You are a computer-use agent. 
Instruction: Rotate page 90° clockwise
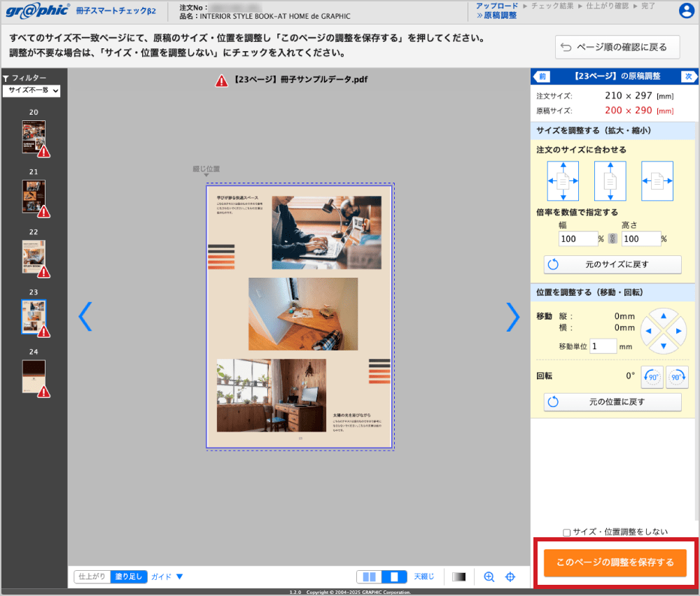[x=677, y=376]
